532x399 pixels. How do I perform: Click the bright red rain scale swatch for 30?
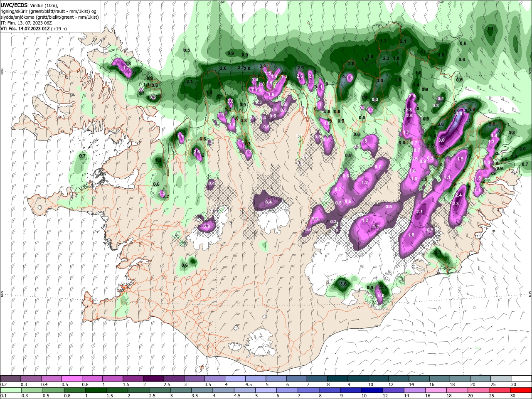pyautogui.click(x=521, y=390)
